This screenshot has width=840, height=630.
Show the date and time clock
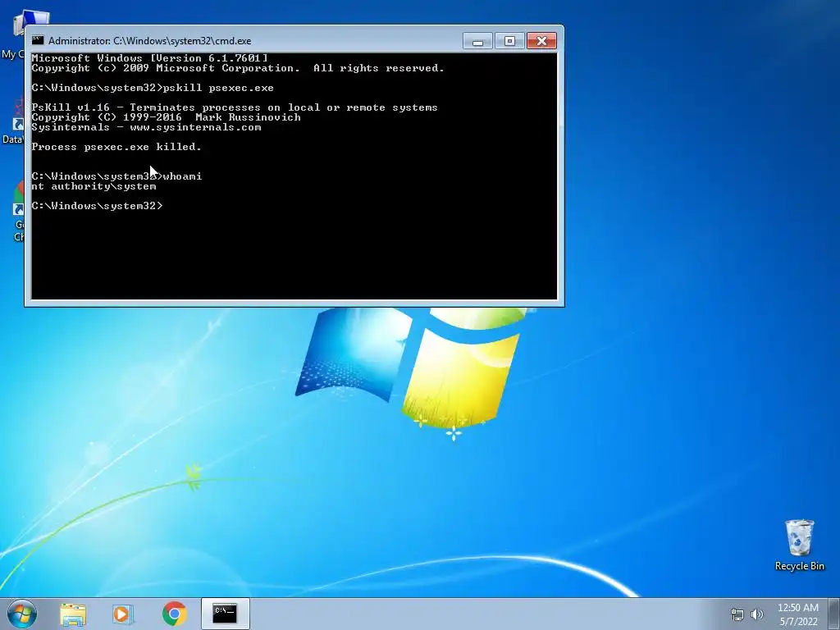tap(798, 614)
